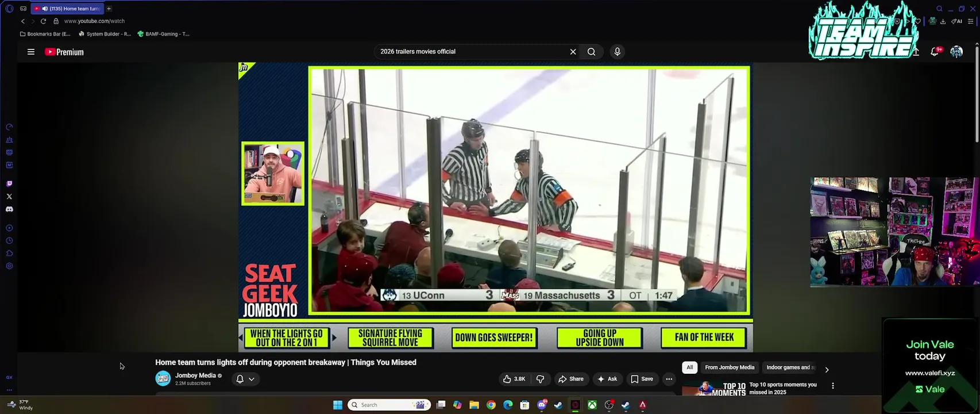Open the Jomboy Media channel name
The width and height of the screenshot is (980, 414).
pyautogui.click(x=195, y=375)
